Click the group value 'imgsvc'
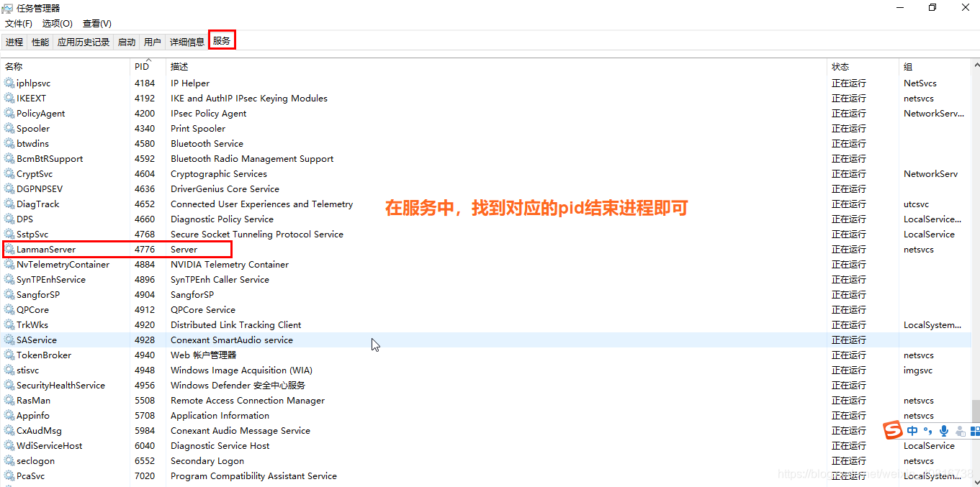Viewport: 980px width, 487px height. (x=918, y=370)
